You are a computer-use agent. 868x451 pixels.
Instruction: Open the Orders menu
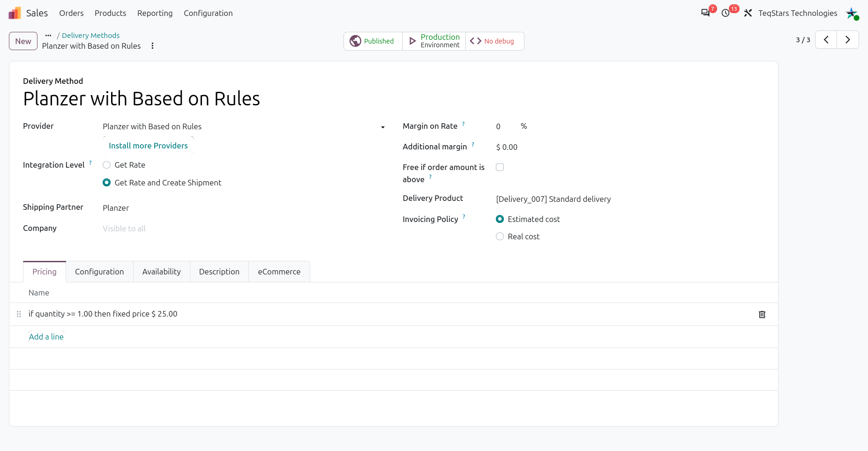(x=71, y=13)
